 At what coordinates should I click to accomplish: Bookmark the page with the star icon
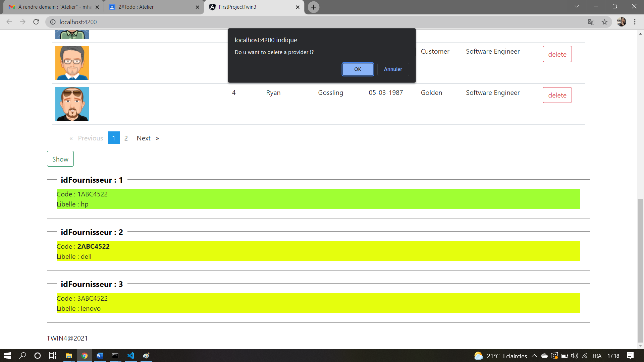tap(605, 22)
